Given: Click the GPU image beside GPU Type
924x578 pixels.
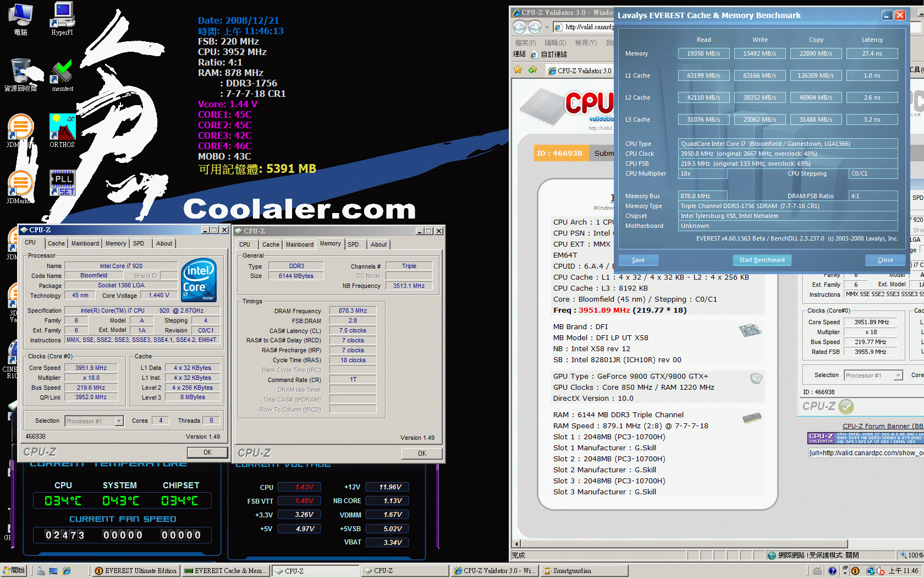Looking at the screenshot, I should pyautogui.click(x=756, y=378).
